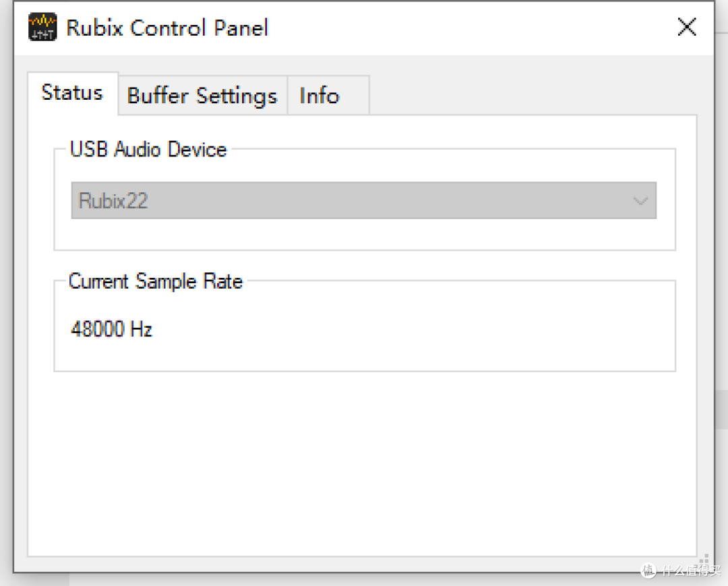Click the watermark Chinese text beside the logo

[689, 570]
